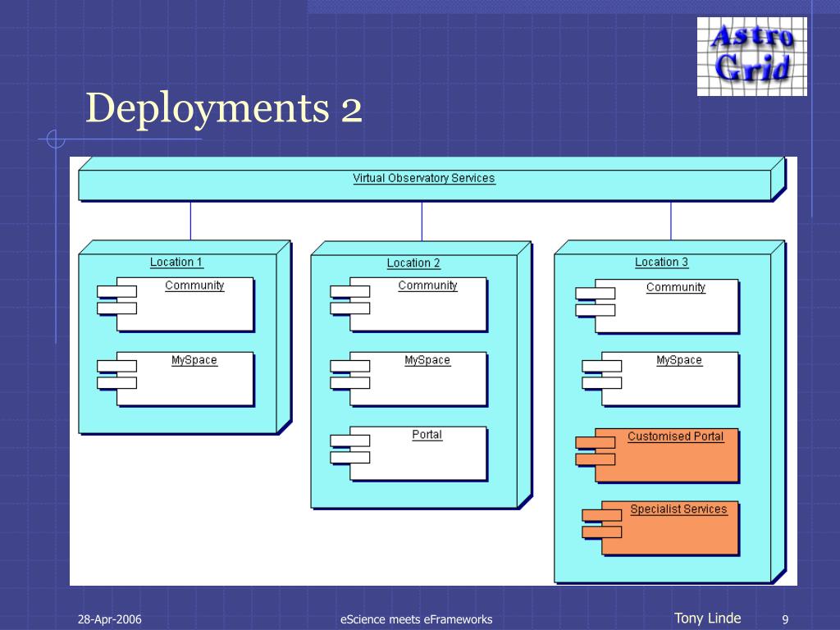Click the AstroGrid logo
840x630 pixels.
pyautogui.click(x=751, y=57)
